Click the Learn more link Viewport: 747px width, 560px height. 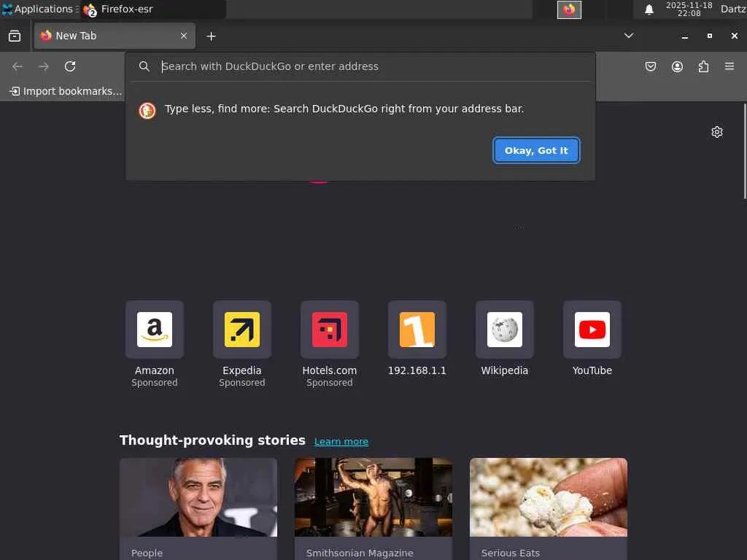pos(341,441)
